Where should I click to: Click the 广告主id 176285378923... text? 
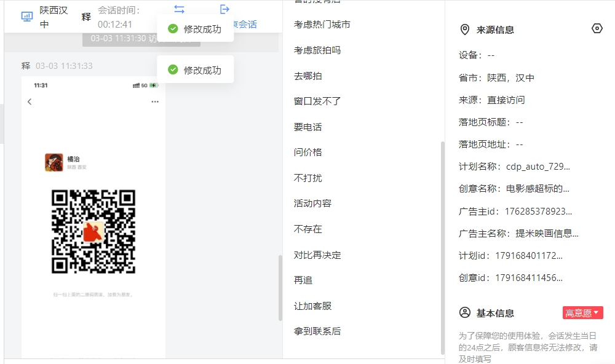coord(515,212)
